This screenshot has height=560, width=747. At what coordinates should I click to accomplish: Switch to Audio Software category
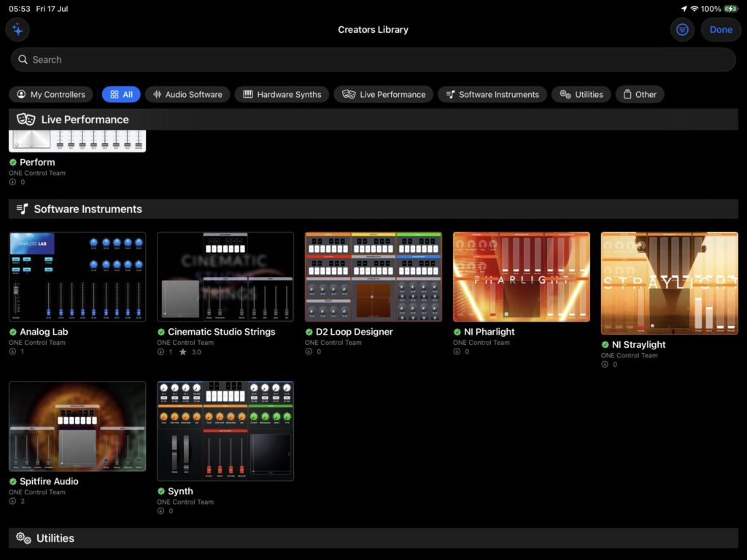click(x=187, y=94)
